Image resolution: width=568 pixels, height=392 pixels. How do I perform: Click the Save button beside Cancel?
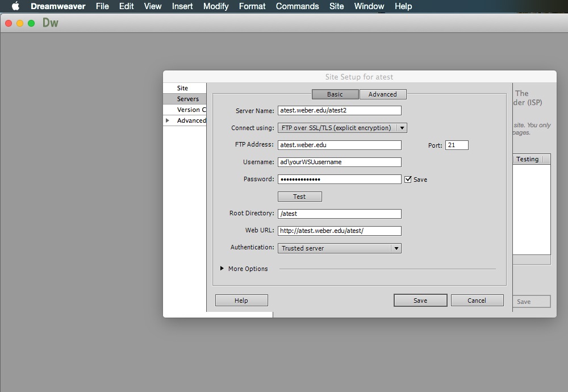420,301
